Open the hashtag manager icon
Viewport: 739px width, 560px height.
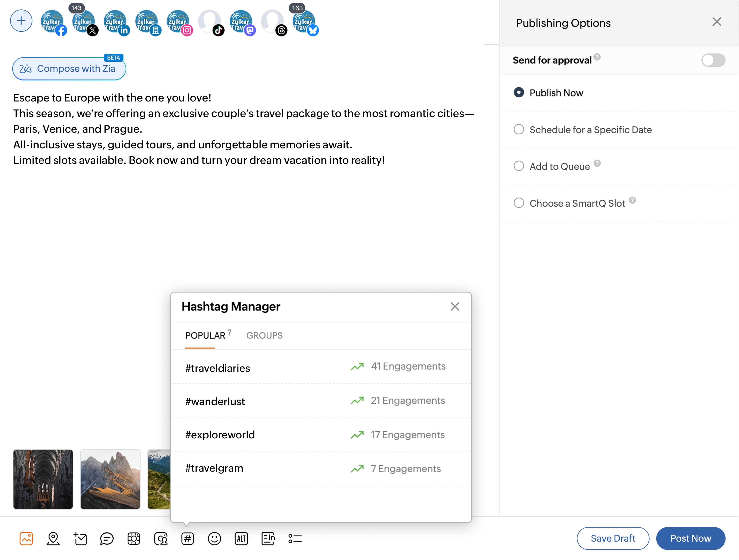pos(188,539)
